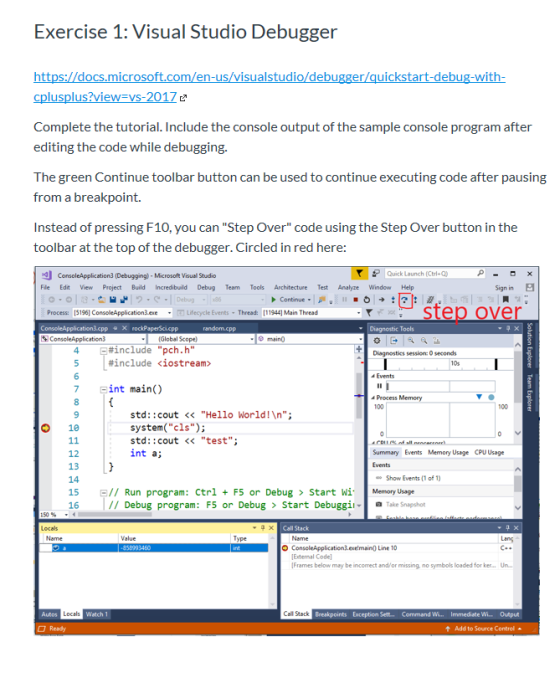Open the editor zoom 150 % dropdown
Screen dimensions: 560x678
(x=54, y=515)
